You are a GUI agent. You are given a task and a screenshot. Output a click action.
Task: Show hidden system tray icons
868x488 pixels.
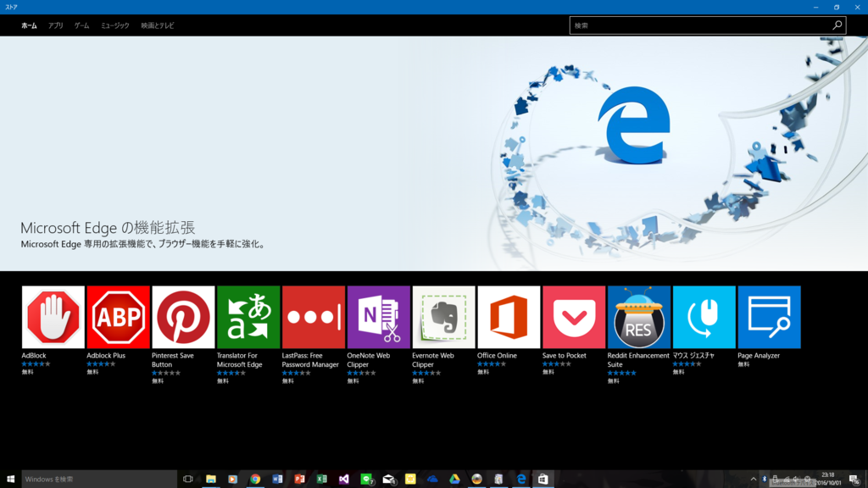point(753,480)
